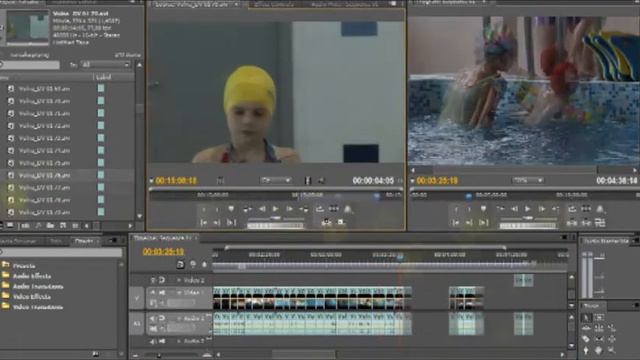
Task: Add marker in Program monitor
Action: point(483,209)
